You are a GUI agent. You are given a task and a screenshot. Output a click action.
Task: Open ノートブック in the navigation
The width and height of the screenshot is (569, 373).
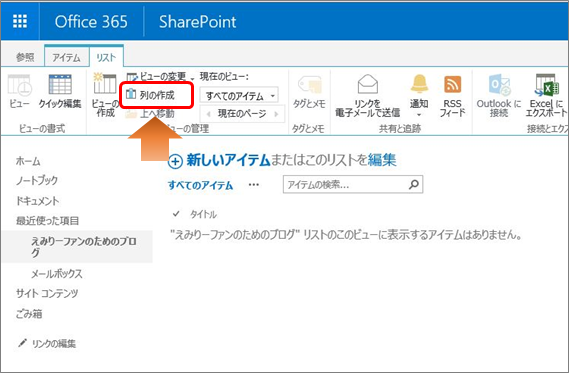point(37,181)
